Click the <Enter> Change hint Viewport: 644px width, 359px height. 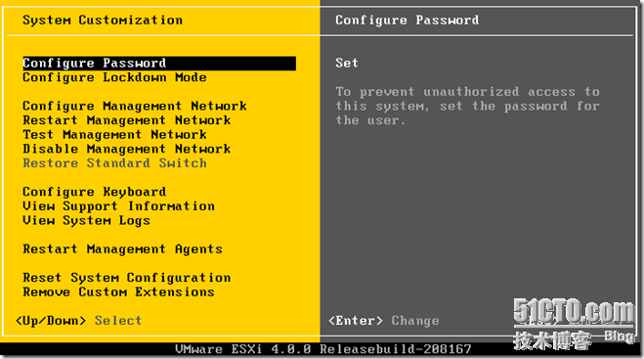pos(384,321)
